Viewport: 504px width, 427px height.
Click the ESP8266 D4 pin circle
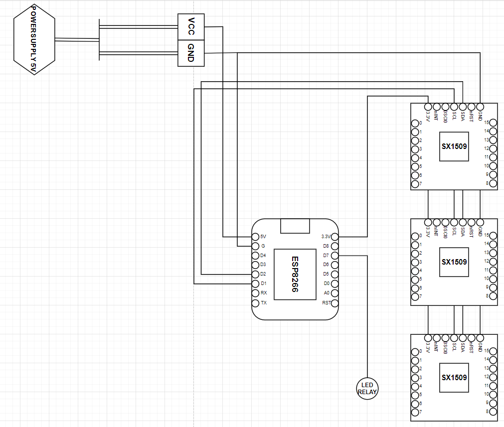255,256
